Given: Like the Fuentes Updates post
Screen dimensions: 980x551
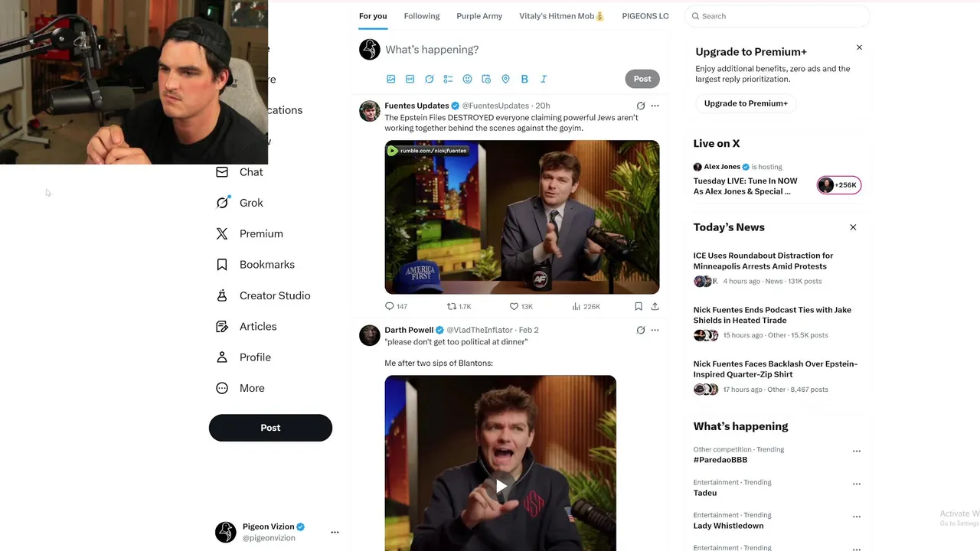Looking at the screenshot, I should point(514,306).
